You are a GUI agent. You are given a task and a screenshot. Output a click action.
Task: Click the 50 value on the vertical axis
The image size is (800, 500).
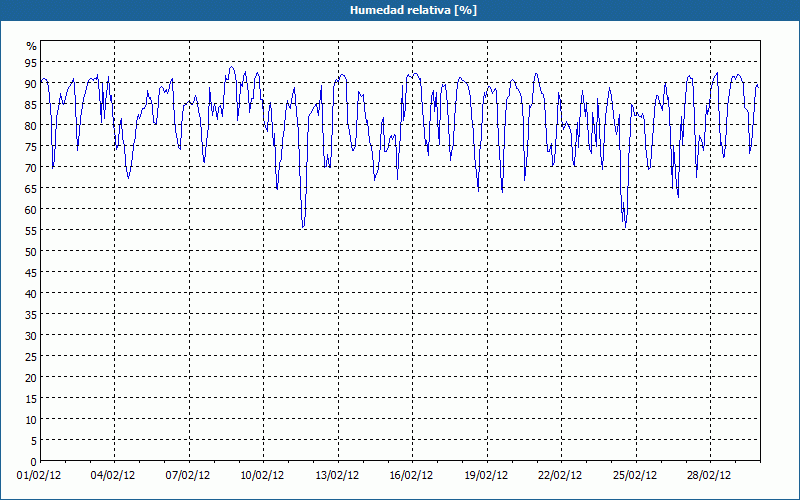pos(32,252)
